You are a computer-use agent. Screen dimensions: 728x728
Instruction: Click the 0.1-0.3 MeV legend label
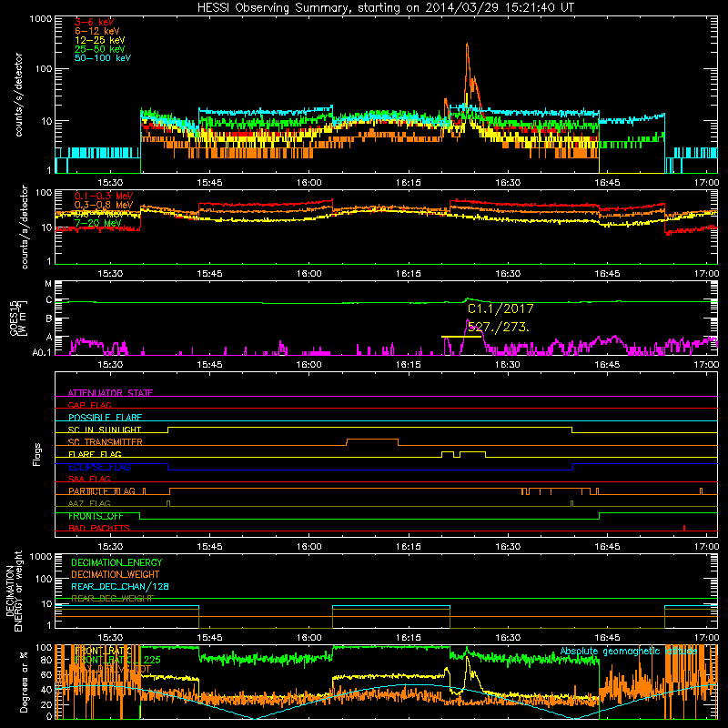[104, 196]
